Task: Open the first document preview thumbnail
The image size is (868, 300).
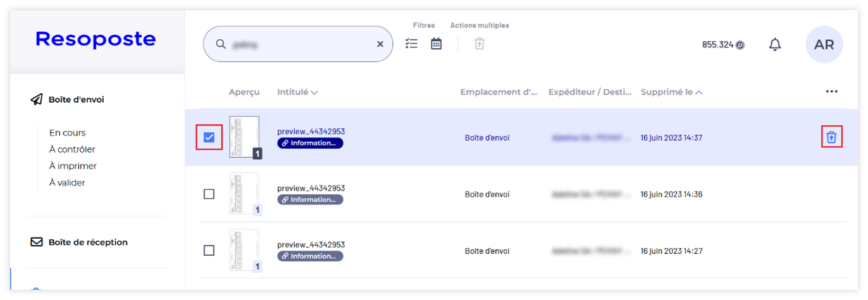Action: (244, 137)
